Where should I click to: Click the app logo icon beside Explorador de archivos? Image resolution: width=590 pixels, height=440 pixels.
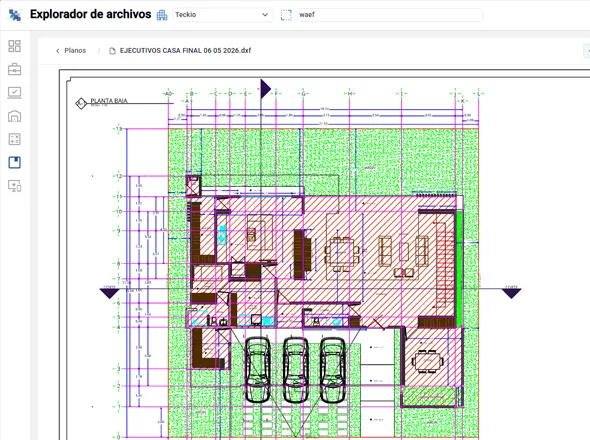coord(15,15)
